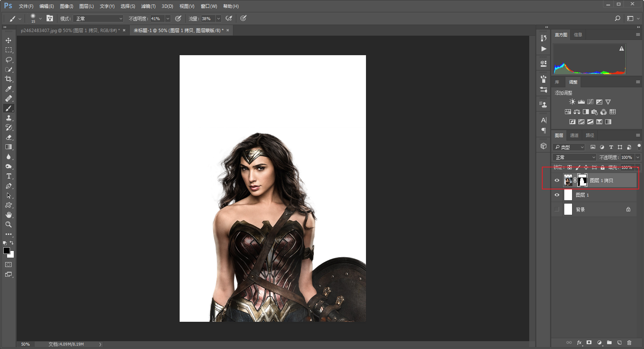Add a Levels adjustment layer
The width and height of the screenshot is (644, 349).
[581, 102]
